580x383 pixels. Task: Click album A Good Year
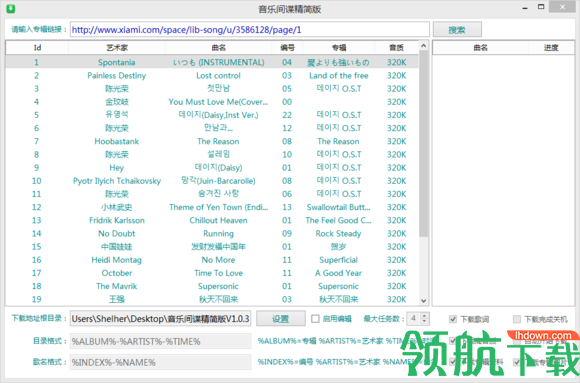point(338,273)
